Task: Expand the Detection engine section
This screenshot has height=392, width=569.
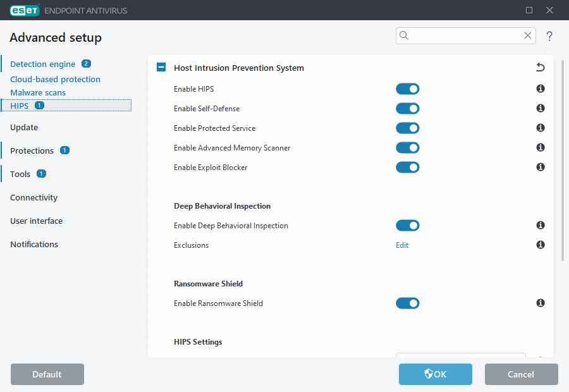Action: [x=44, y=63]
